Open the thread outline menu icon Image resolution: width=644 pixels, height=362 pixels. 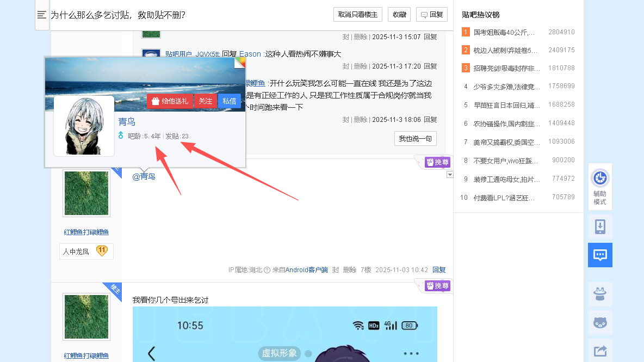42,15
